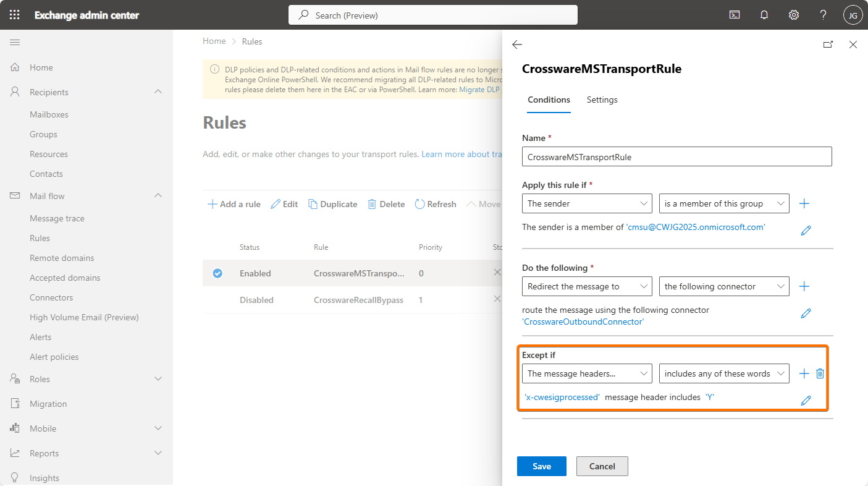Switch to the Settings tab
This screenshot has width=868, height=486.
(x=602, y=100)
